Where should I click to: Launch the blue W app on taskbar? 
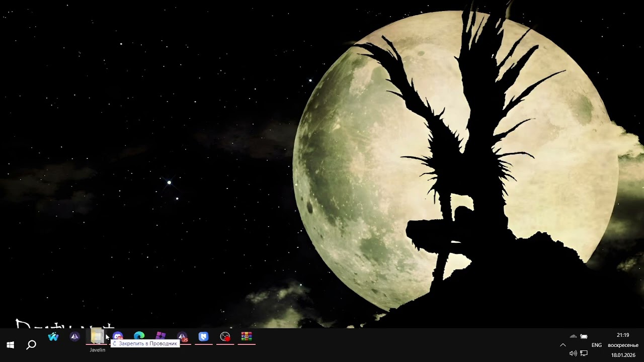pyautogui.click(x=53, y=337)
